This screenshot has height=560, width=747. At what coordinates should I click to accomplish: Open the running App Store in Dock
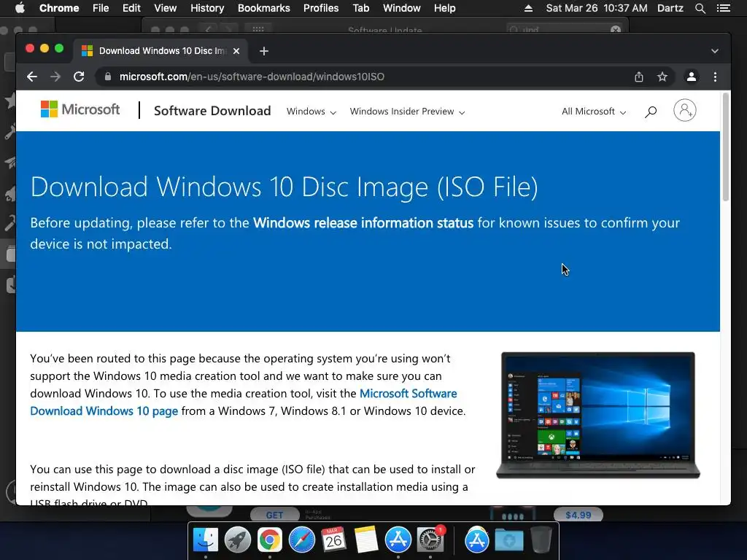(398, 540)
